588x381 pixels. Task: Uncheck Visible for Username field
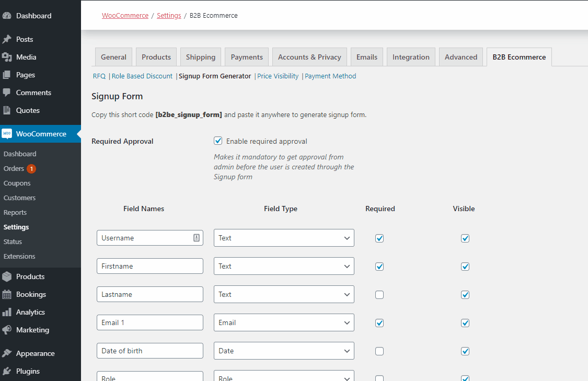[465, 238]
